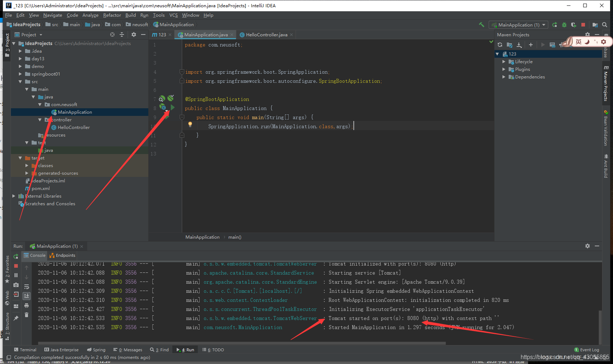Open Run panel settings gear

(588, 246)
